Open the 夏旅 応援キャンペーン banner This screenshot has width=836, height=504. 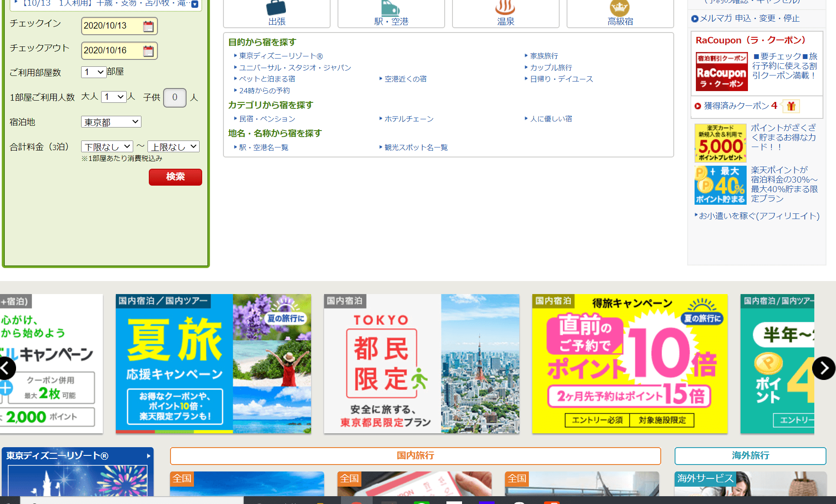point(213,364)
